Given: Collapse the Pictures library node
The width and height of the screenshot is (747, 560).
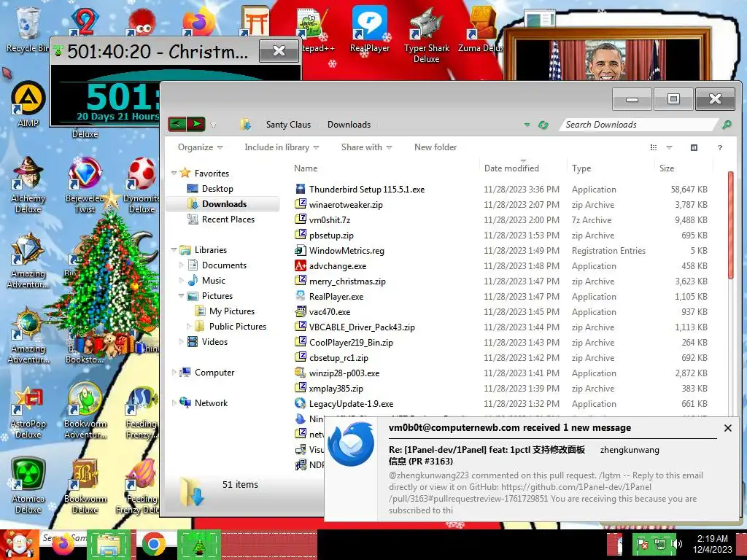Looking at the screenshot, I should tap(182, 296).
